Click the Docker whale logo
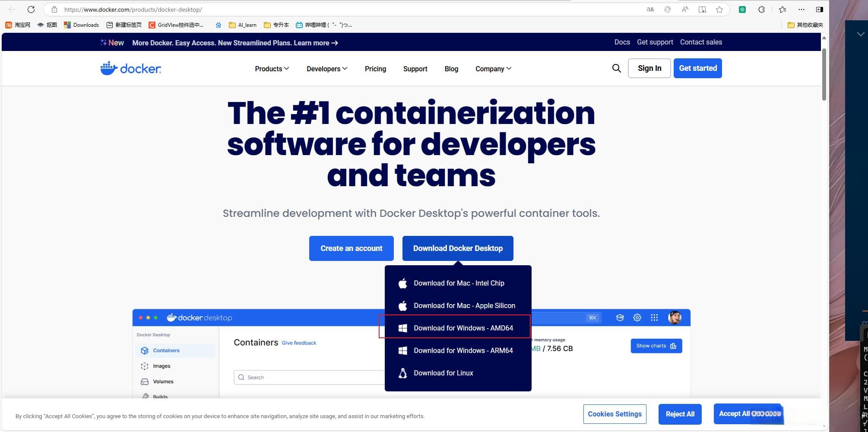This screenshot has height=432, width=868. pyautogui.click(x=130, y=68)
